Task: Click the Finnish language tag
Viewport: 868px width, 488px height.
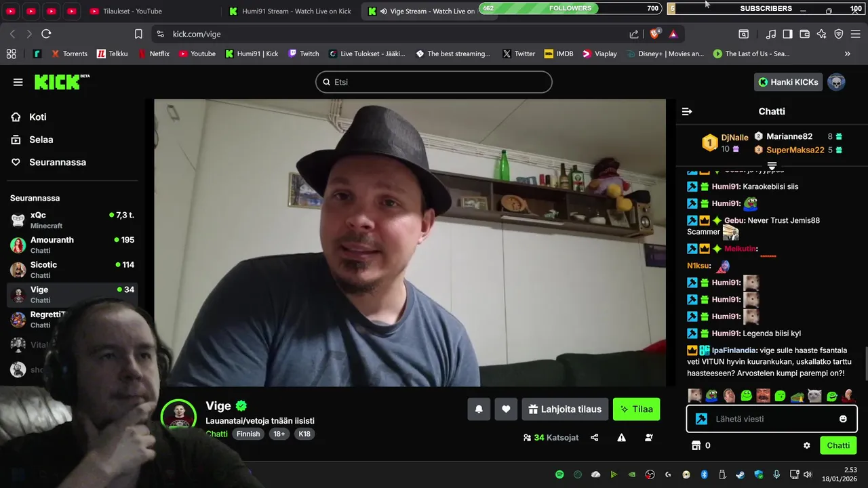Action: 248,434
